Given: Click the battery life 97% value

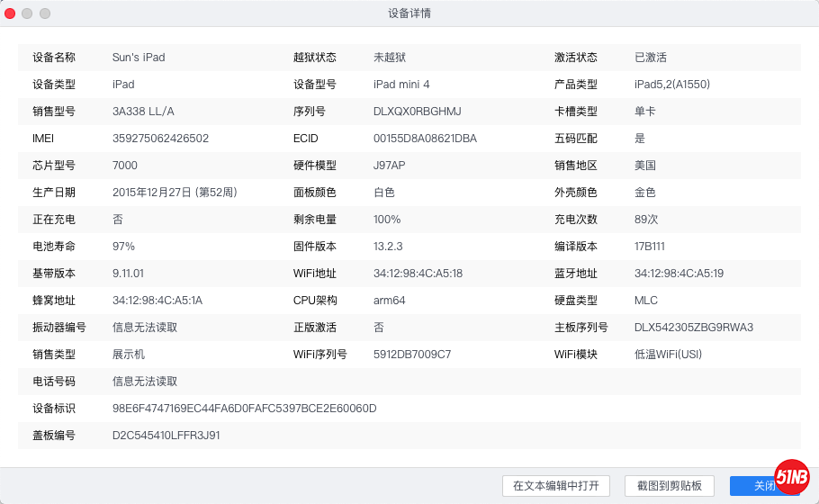Looking at the screenshot, I should point(123,247).
